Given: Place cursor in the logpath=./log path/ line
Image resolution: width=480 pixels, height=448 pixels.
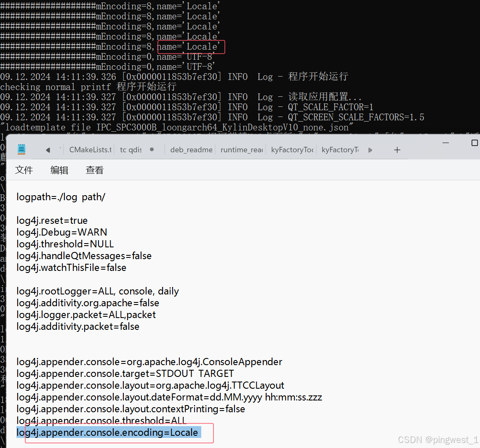Looking at the screenshot, I should 61,196.
